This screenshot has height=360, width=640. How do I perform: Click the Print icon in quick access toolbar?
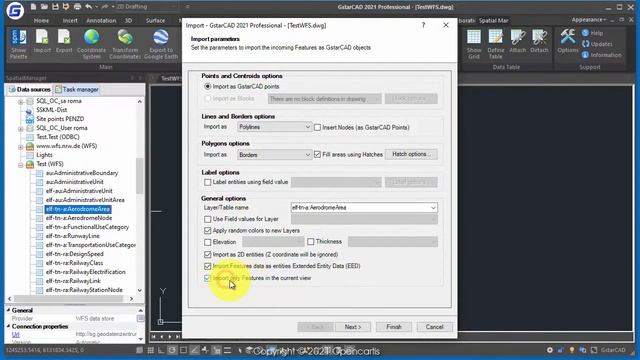click(x=77, y=7)
